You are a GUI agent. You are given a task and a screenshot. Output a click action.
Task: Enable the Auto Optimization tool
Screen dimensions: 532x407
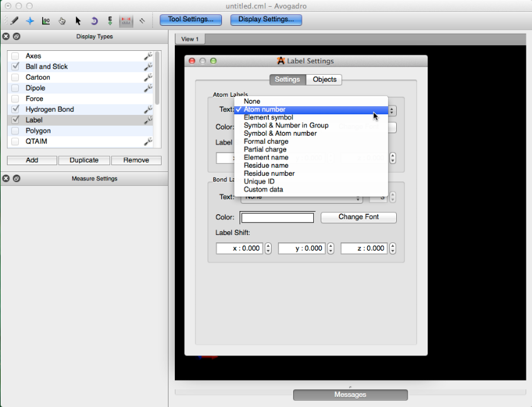[x=111, y=21]
